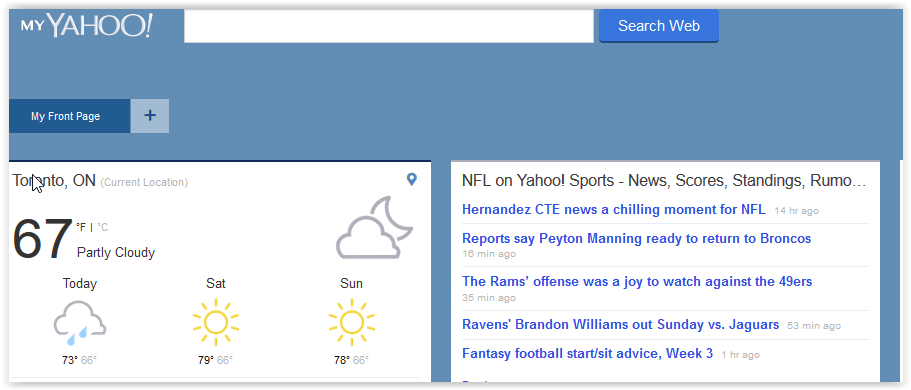Click the Search Web button
This screenshot has height=390, width=911.
point(659,26)
